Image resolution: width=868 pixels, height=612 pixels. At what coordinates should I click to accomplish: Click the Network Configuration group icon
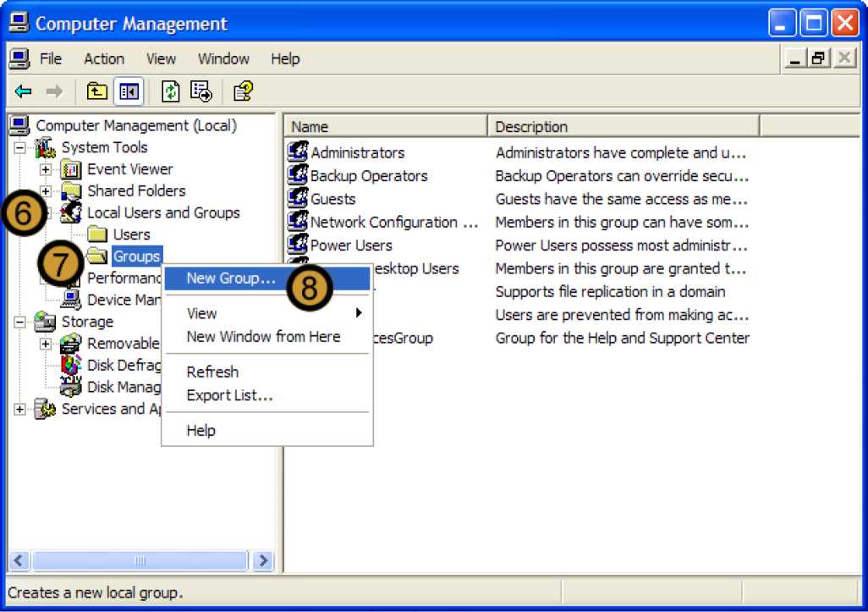tap(298, 222)
